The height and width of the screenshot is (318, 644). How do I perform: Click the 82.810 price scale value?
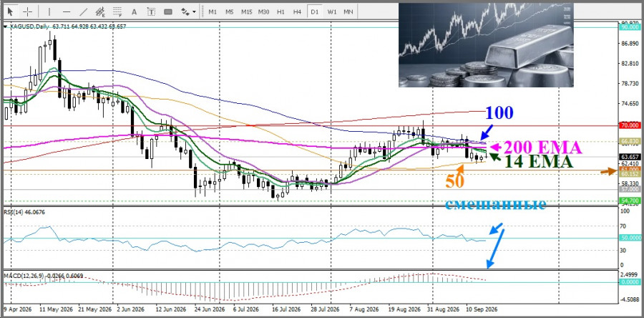tap(630, 64)
